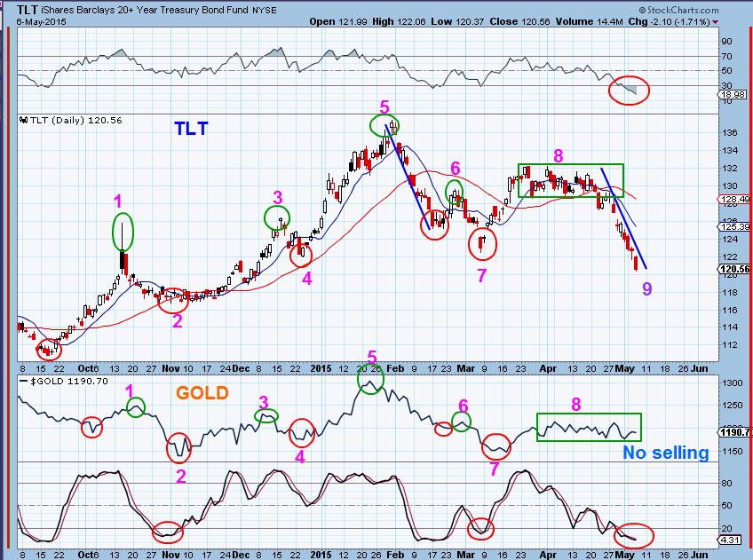Click the stochastic value tag 4.31

[730, 540]
